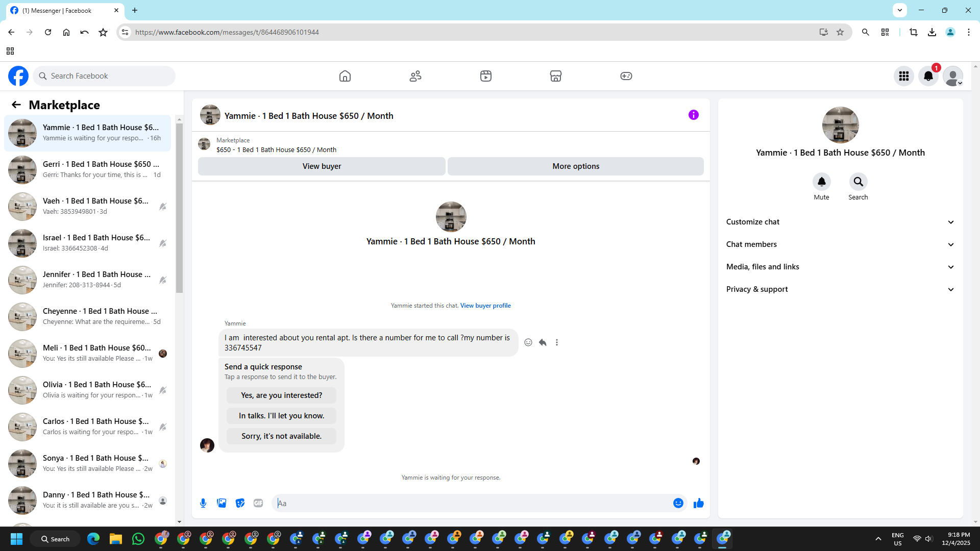Attach a photo using the image icon
This screenshot has width=980, height=551.
(x=222, y=503)
